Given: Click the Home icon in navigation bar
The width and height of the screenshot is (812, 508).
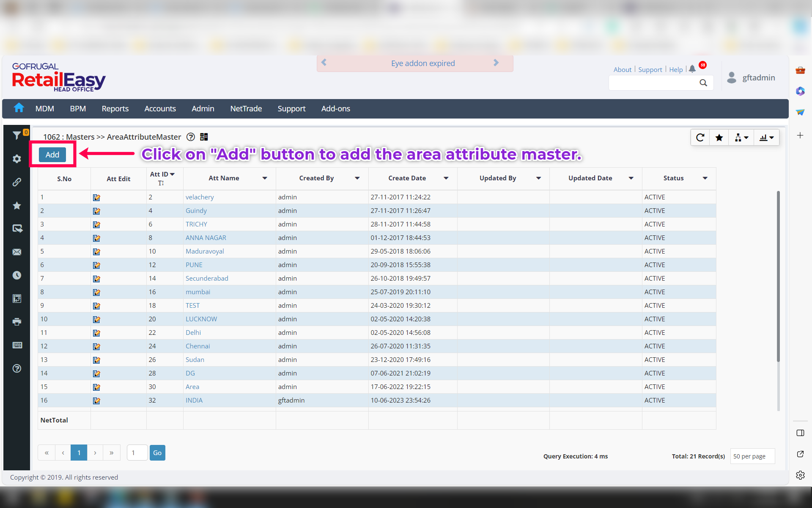Looking at the screenshot, I should click(x=19, y=108).
